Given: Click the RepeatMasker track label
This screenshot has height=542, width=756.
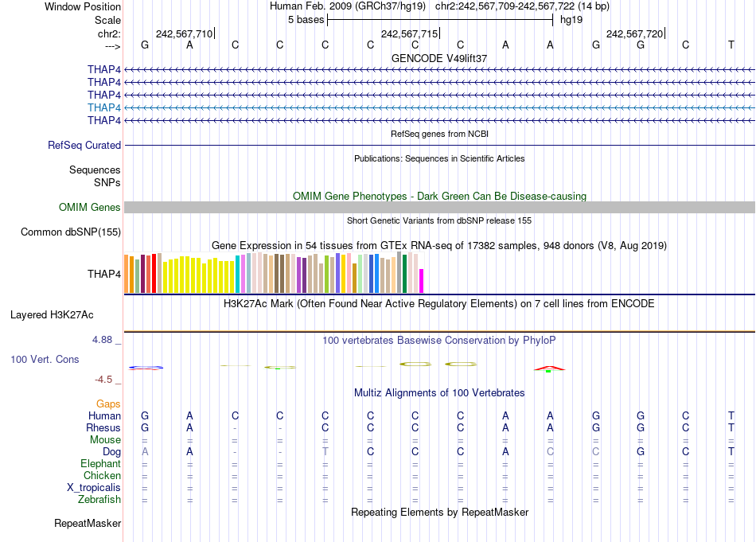Looking at the screenshot, I should coord(88,523).
